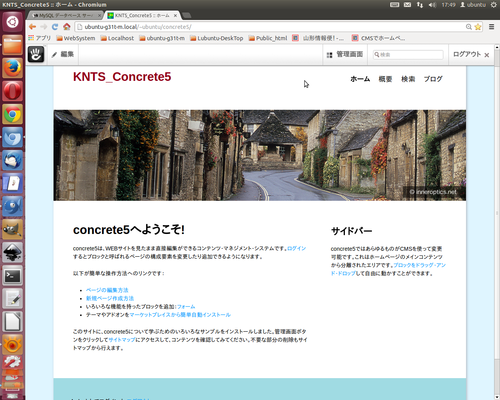Open the Lubuntu-DeskTop bookmark folder

click(217, 38)
